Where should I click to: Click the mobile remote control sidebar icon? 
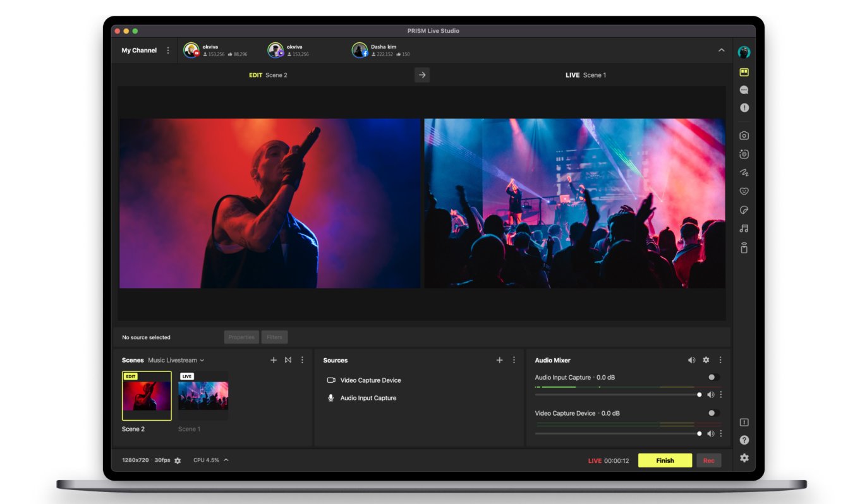[x=744, y=248]
